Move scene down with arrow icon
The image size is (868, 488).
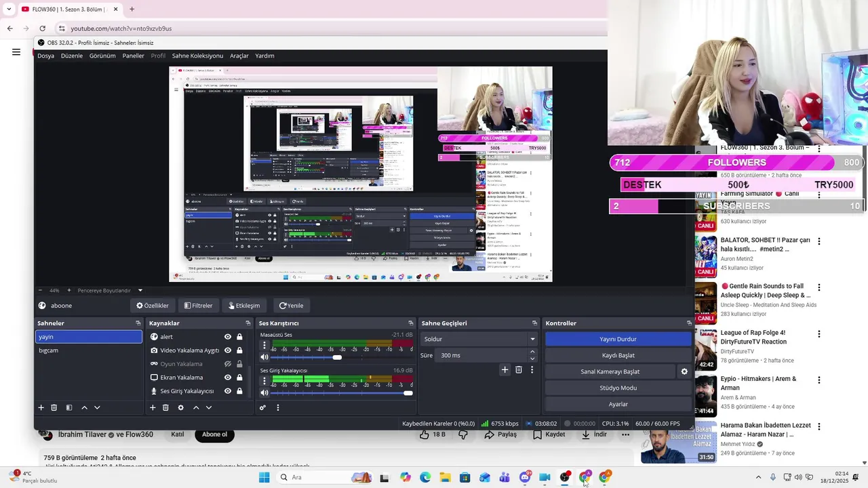(x=97, y=407)
